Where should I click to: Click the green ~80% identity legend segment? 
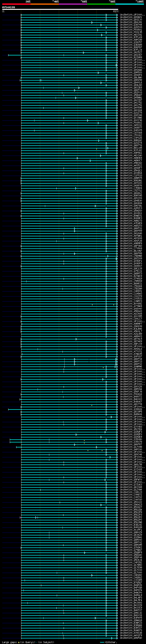[101, 4]
